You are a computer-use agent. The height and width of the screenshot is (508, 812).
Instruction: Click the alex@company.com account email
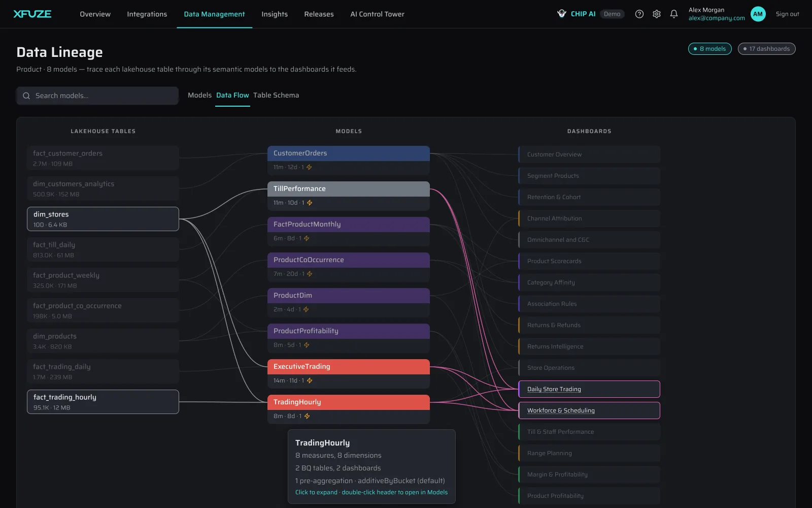click(x=717, y=18)
